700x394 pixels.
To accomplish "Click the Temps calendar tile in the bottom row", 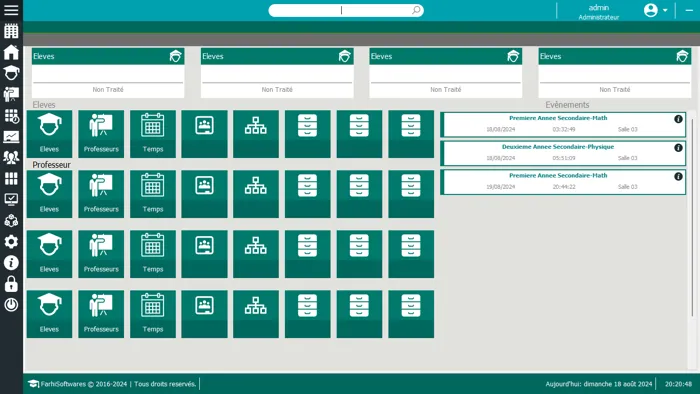I will click(x=153, y=314).
